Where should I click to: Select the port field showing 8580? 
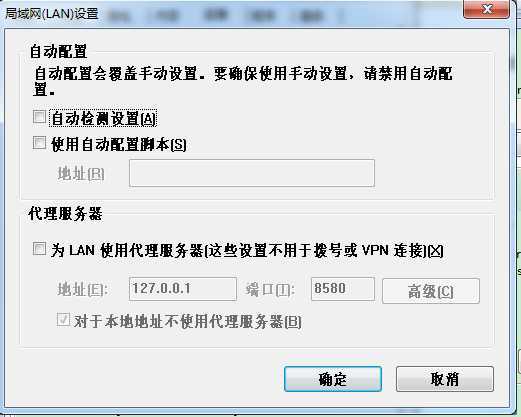(x=343, y=289)
